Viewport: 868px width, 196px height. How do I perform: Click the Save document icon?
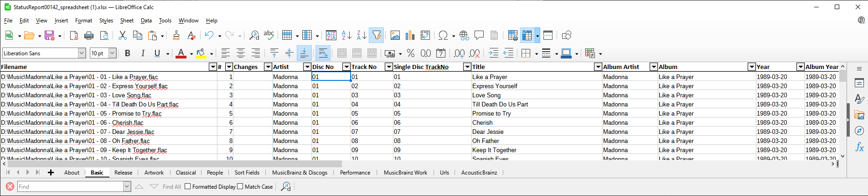49,35
